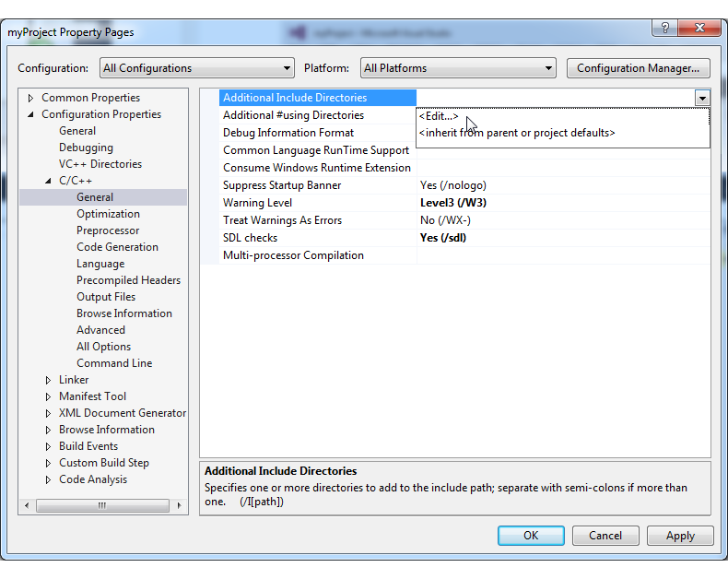Open the Preprocessor page
This screenshot has height=579, width=728.
pyautogui.click(x=108, y=230)
